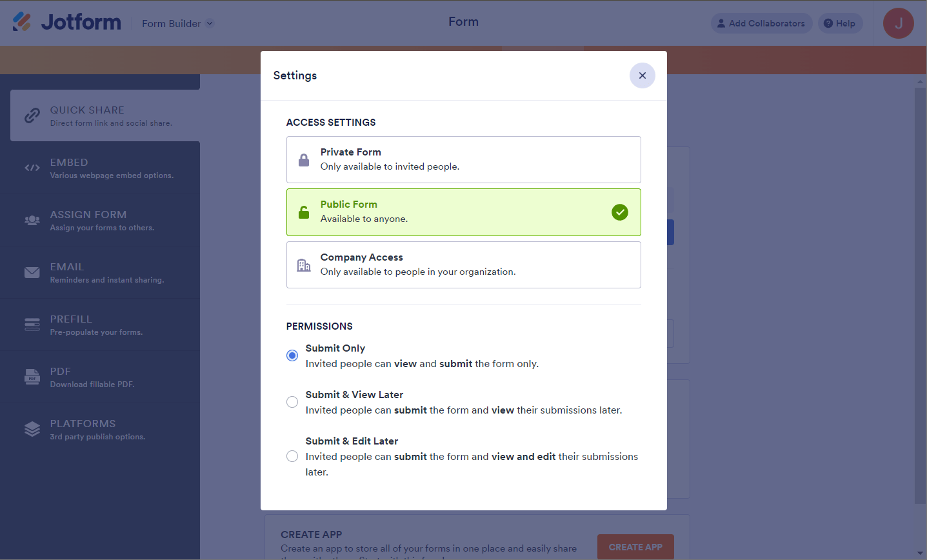The height and width of the screenshot is (560, 927).
Task: Click the green checkmark on Public Form
Action: [620, 212]
